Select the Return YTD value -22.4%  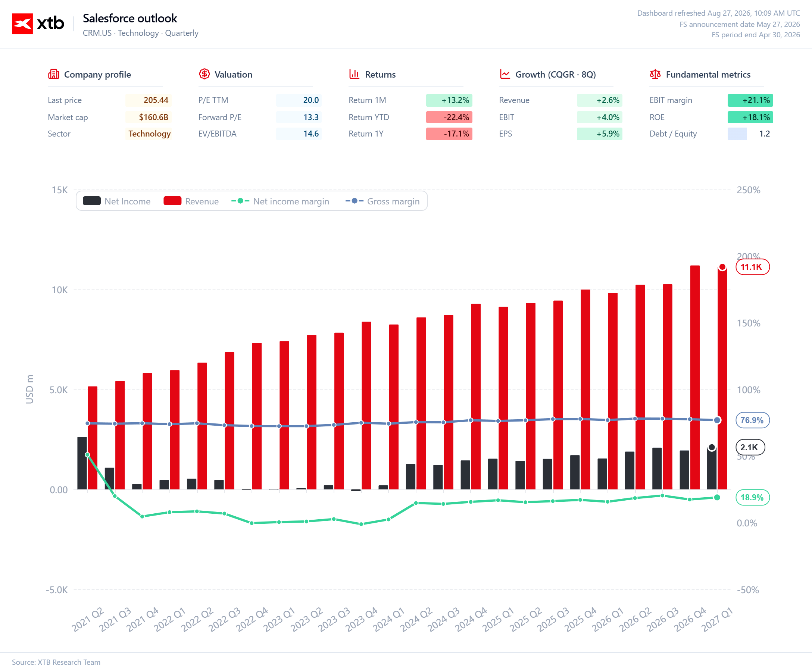tap(456, 118)
